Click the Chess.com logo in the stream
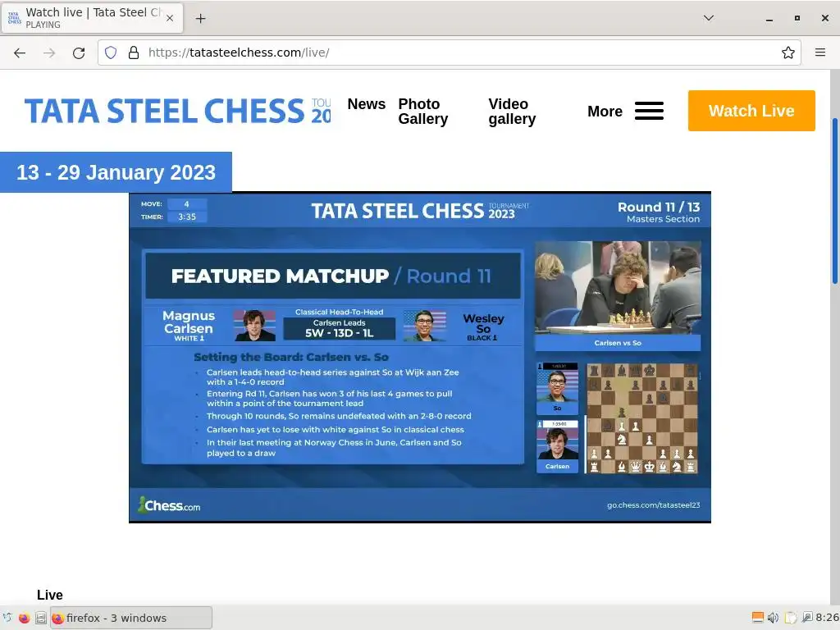Image resolution: width=840 pixels, height=630 pixels. pos(169,505)
